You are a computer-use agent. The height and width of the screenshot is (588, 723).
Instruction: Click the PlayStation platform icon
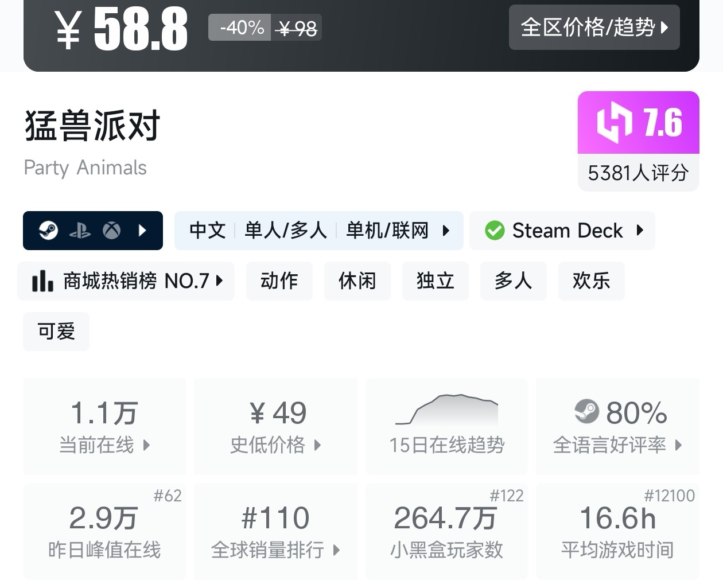80,231
